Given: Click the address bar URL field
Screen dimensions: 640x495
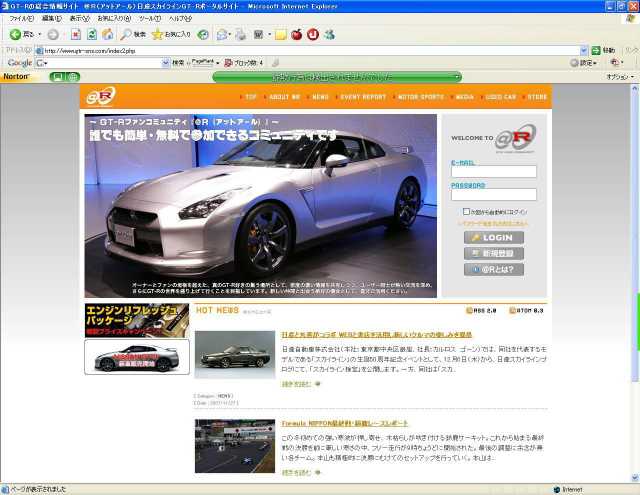Looking at the screenshot, I should point(308,51).
